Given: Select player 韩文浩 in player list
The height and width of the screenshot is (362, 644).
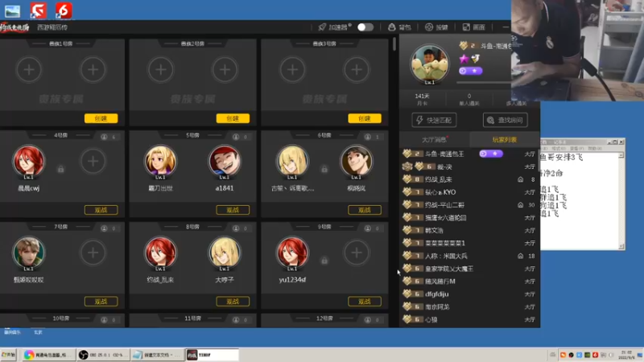Looking at the screenshot, I should [x=469, y=230].
